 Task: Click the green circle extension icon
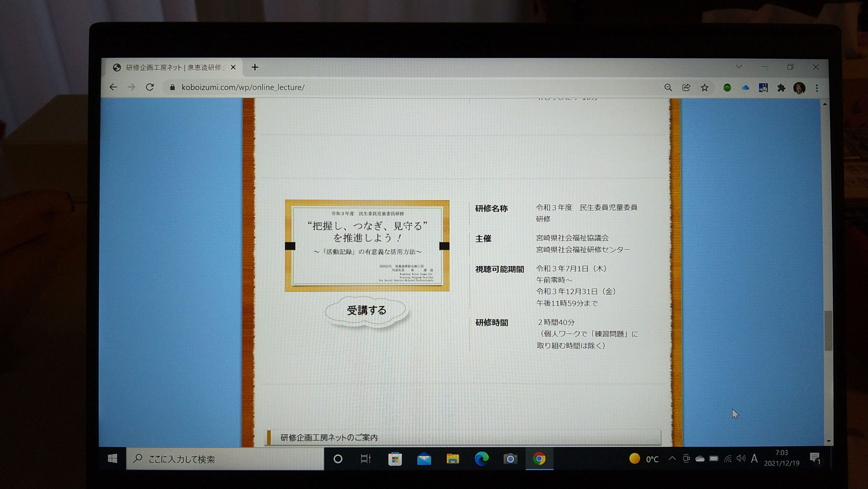coord(727,88)
